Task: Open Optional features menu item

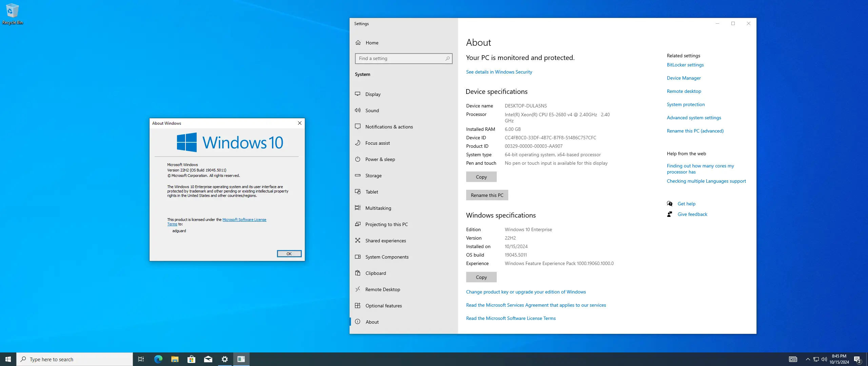Action: 383,306
